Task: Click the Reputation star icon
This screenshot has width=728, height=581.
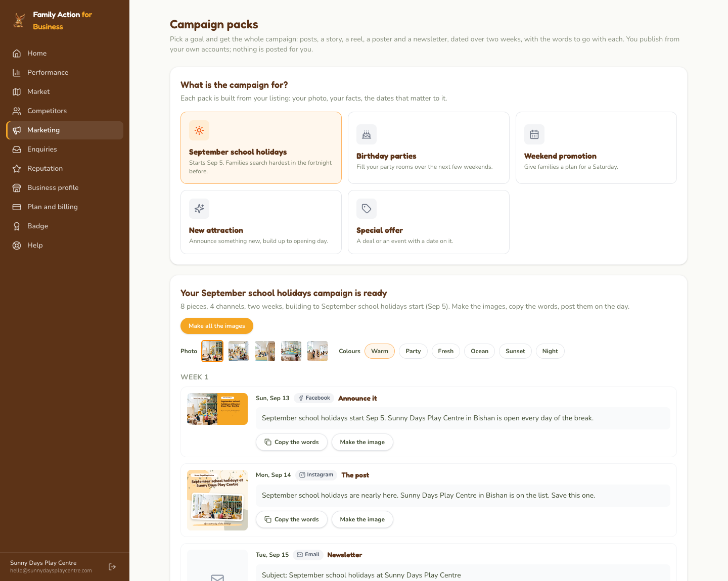Action: tap(17, 168)
